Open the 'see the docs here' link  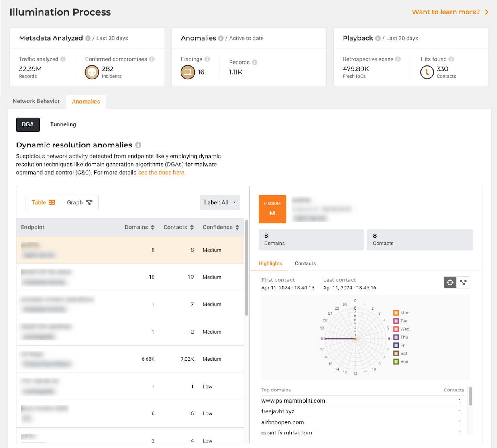[161, 173]
